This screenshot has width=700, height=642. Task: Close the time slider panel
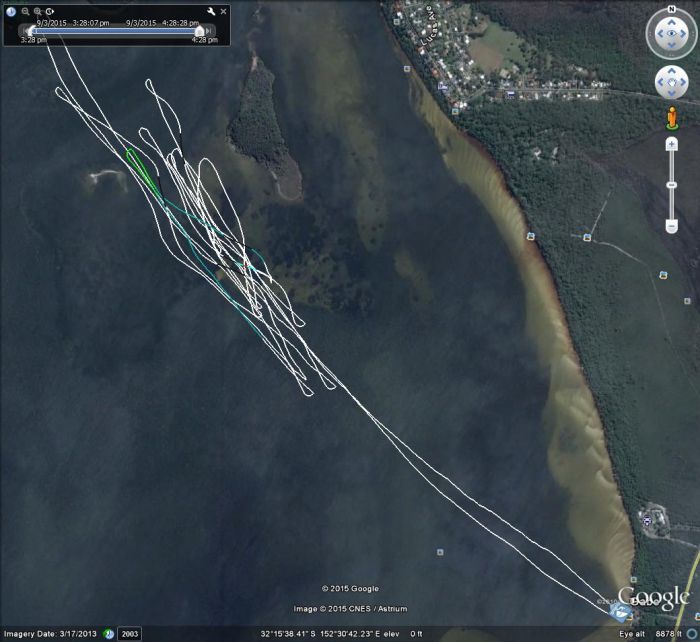point(222,11)
